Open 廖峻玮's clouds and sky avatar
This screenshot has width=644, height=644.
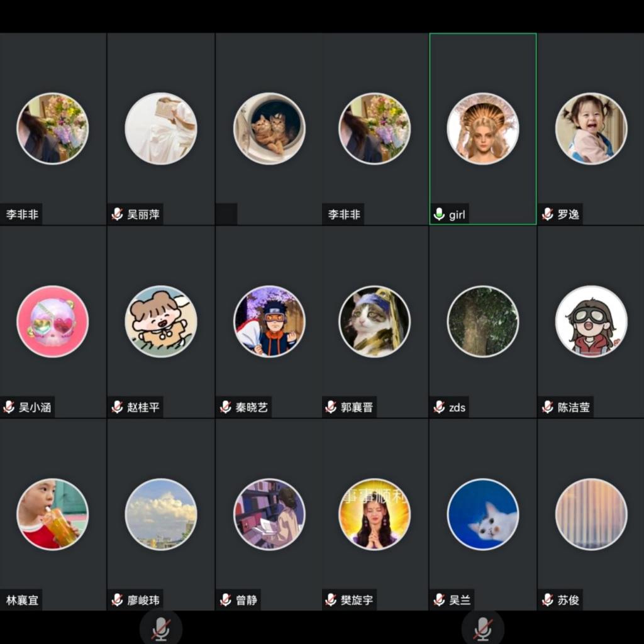[160, 514]
